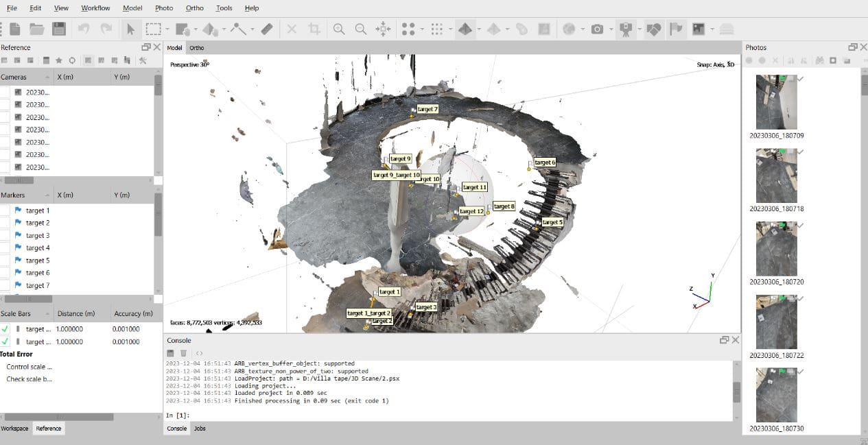This screenshot has height=445, width=868.
Task: Toggle Show Cameras icon in toolbar
Action: pos(625,29)
